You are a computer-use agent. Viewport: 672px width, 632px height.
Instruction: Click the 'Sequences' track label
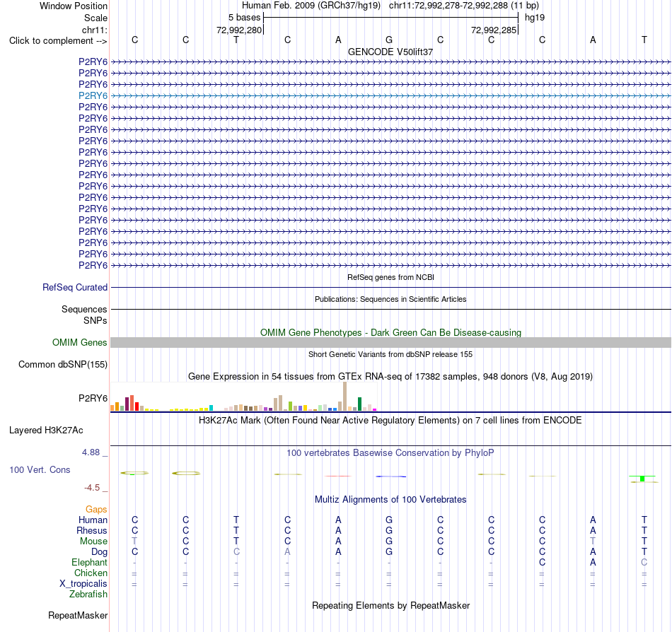(84, 309)
